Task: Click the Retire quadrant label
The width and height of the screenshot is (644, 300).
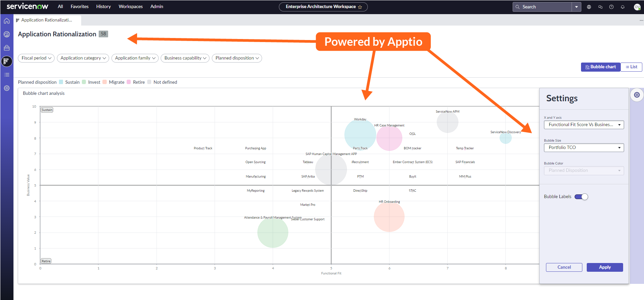Action: coord(46,261)
